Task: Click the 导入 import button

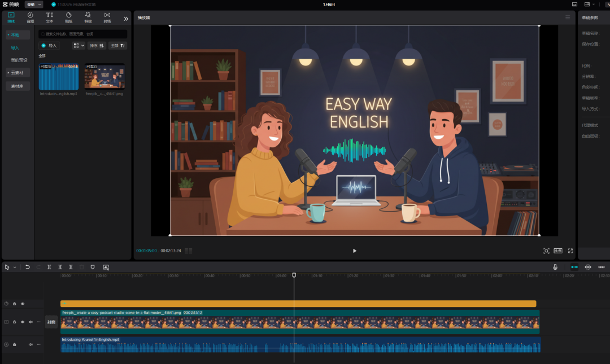Action: click(x=49, y=45)
